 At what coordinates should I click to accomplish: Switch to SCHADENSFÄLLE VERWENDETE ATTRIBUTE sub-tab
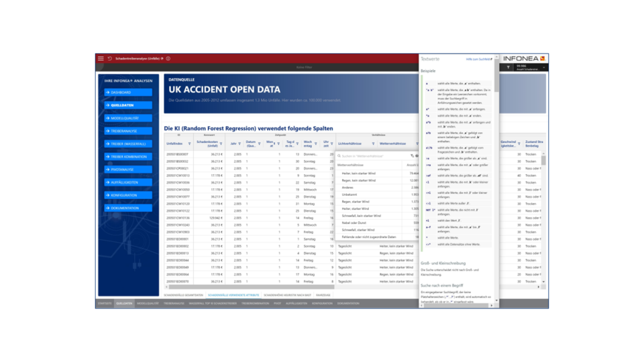[233, 295]
